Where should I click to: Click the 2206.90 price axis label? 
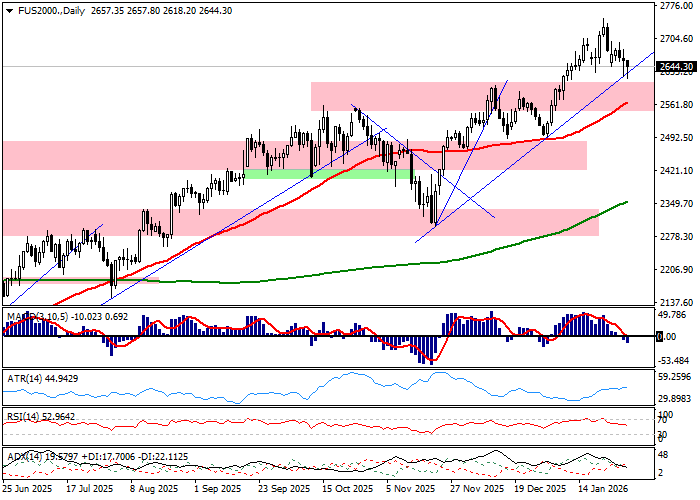pos(676,270)
